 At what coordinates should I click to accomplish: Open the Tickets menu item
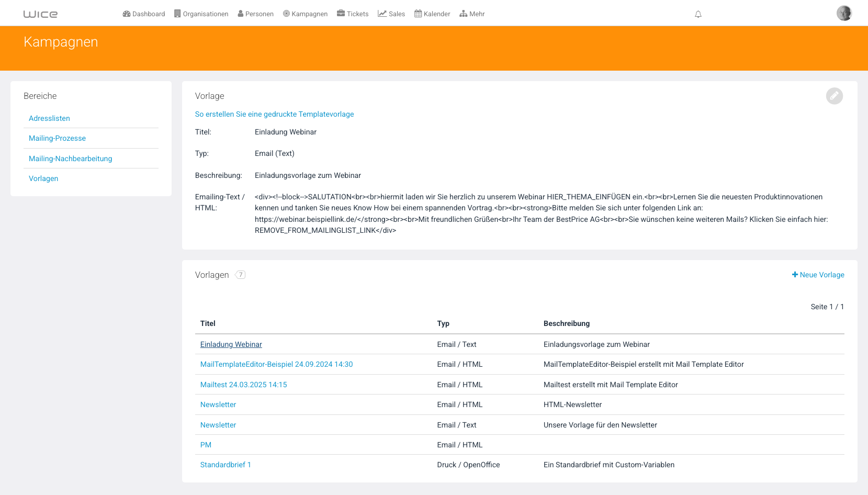[353, 14]
